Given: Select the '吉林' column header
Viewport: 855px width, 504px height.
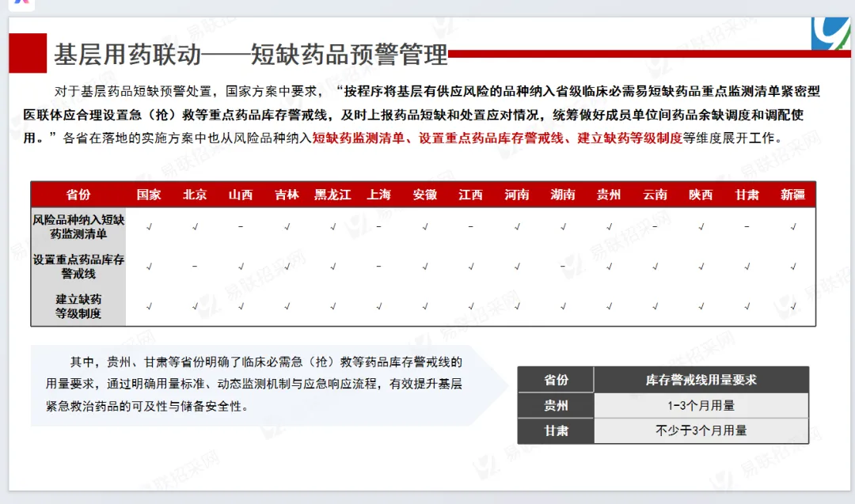Looking at the screenshot, I should (x=287, y=195).
